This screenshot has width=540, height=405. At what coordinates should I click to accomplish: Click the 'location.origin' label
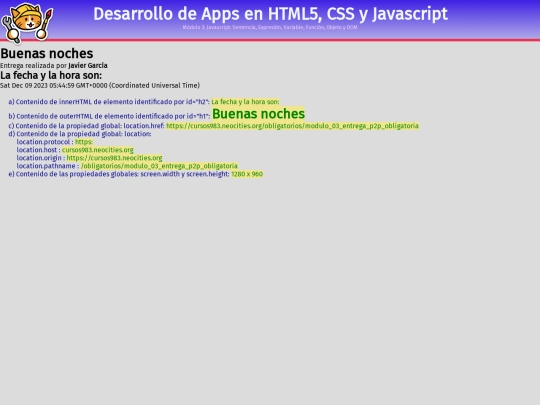(x=41, y=158)
